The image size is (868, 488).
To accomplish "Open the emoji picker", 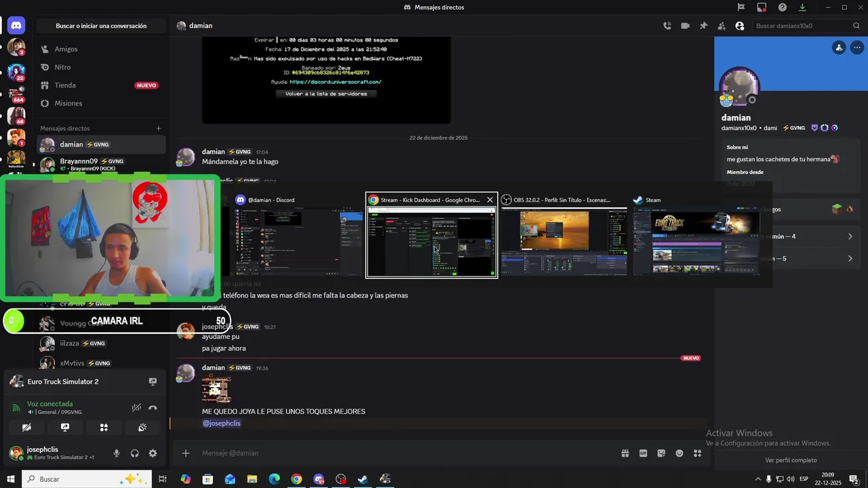I will click(x=679, y=453).
